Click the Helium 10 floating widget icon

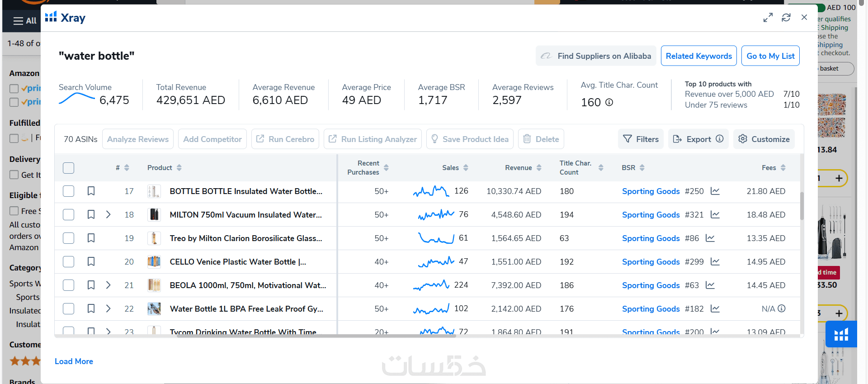pyautogui.click(x=841, y=334)
